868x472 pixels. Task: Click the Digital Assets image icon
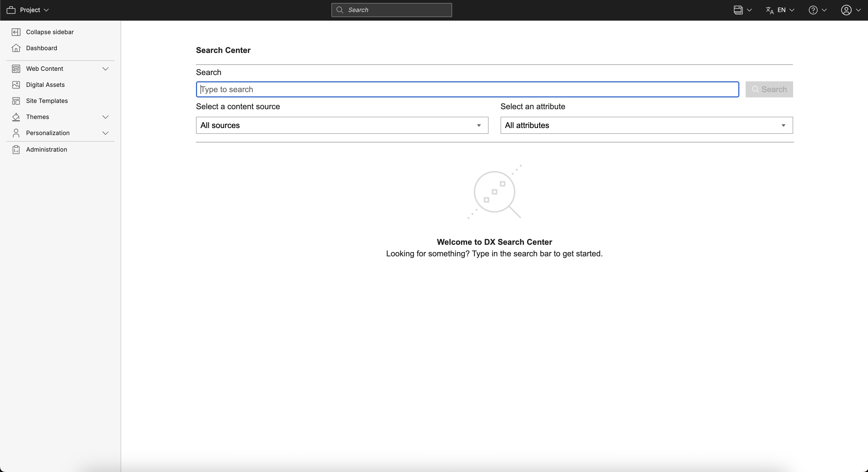(16, 85)
